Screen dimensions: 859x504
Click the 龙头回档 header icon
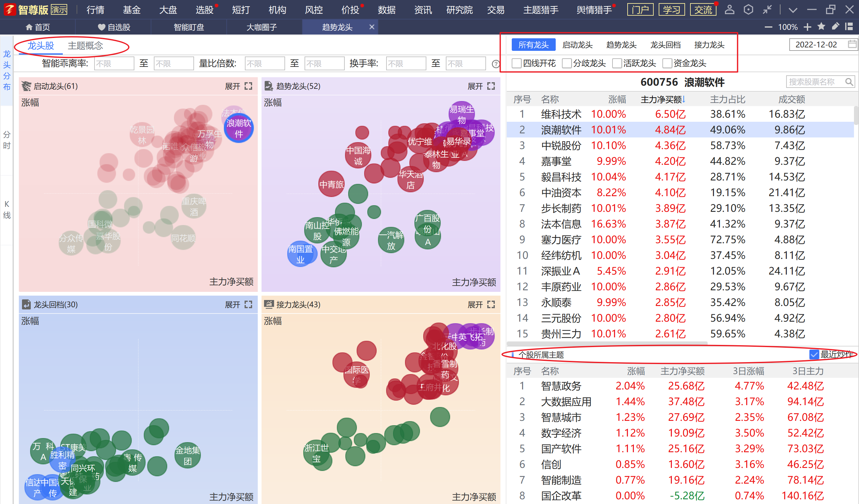tap(26, 304)
